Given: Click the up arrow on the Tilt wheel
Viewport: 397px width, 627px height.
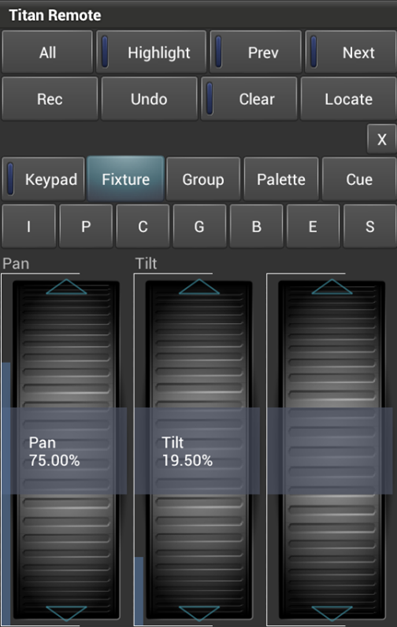Looking at the screenshot, I should [199, 287].
